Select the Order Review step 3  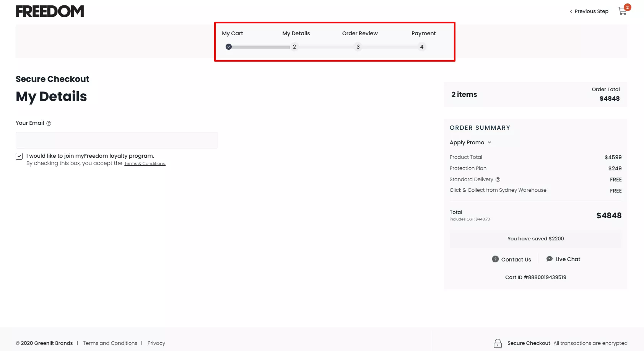tap(358, 47)
